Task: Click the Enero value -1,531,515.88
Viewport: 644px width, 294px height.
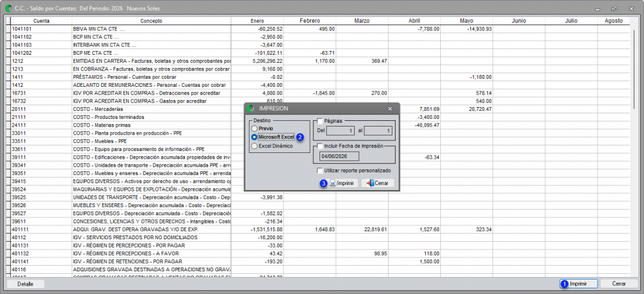Action: point(257,229)
